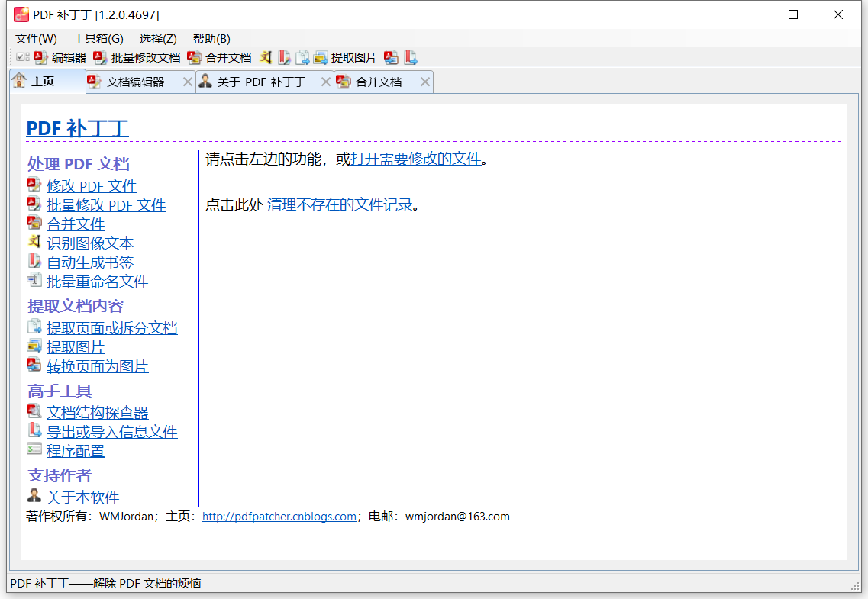Screen dimensions: 868x599
Task: Click the 打开需要修改的文件 link
Action: [416, 159]
